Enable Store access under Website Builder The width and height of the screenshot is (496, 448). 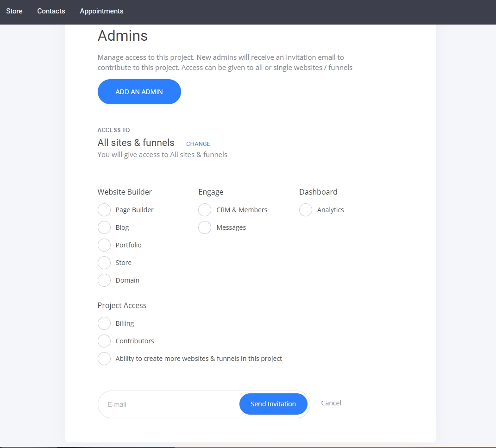(104, 263)
